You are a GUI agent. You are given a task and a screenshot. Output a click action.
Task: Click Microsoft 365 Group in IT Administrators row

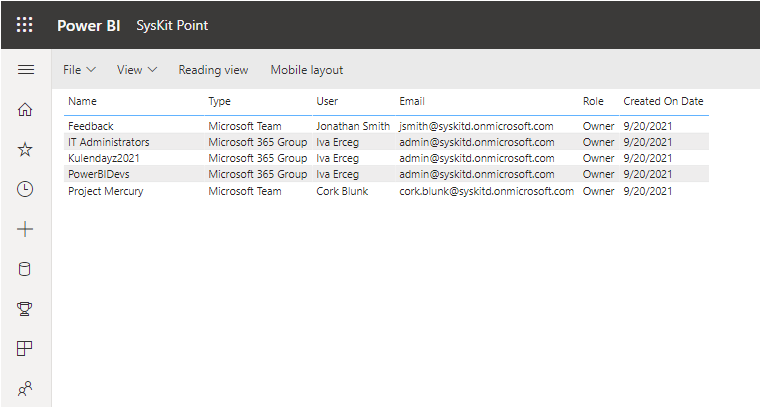[x=258, y=142]
